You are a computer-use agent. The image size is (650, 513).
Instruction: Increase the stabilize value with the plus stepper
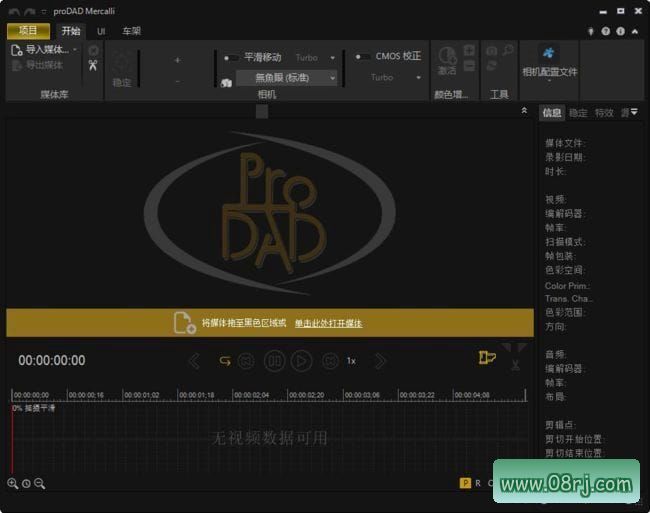point(177,60)
